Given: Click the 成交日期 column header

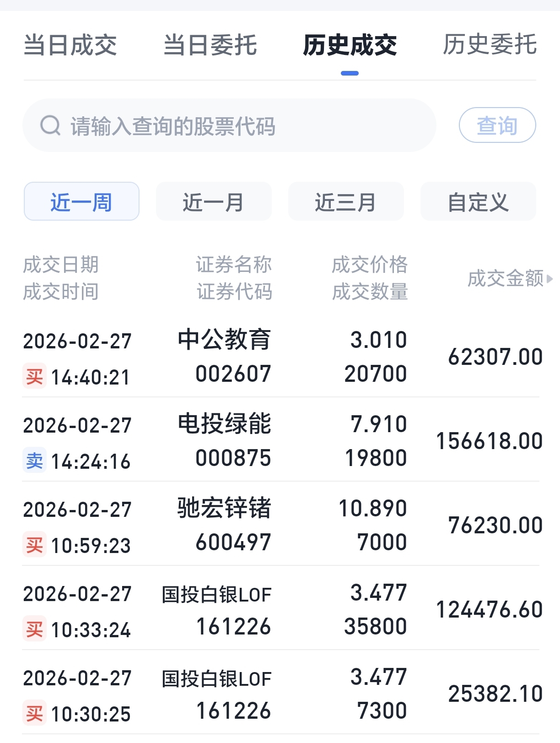Looking at the screenshot, I should [61, 265].
